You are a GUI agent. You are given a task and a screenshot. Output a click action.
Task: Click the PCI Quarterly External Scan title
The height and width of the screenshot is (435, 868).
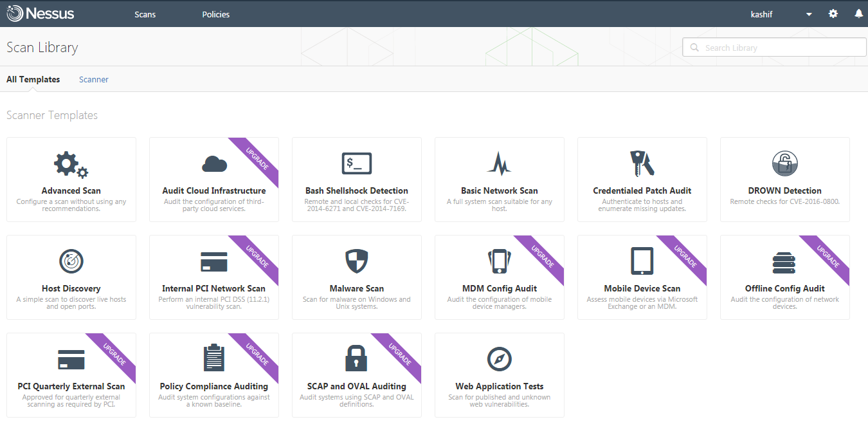coord(71,386)
